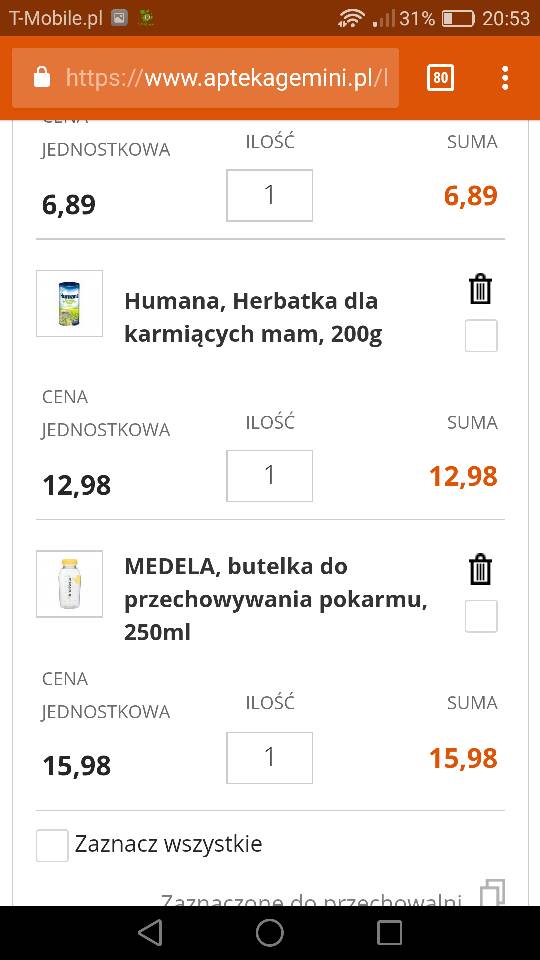Remove MEDELA butelka using trash icon
The image size is (540, 960).
pyautogui.click(x=481, y=570)
